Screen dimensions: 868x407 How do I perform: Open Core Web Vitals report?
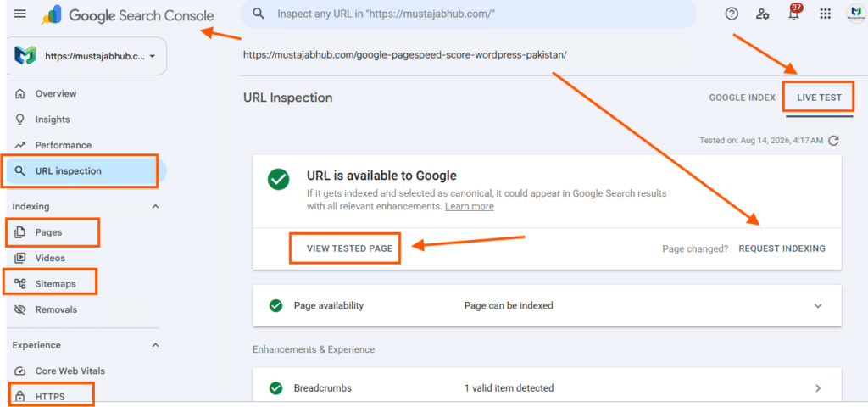(70, 371)
